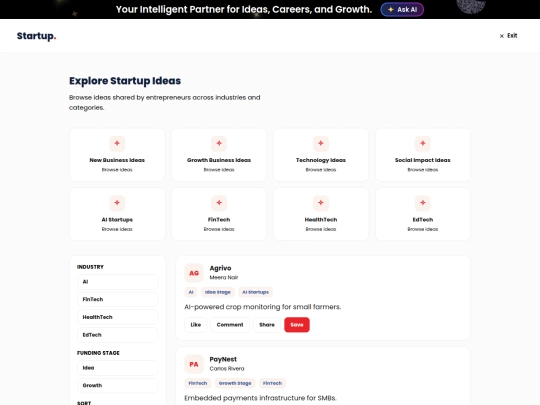Filter industry by AI
540x405 pixels.
point(117,282)
